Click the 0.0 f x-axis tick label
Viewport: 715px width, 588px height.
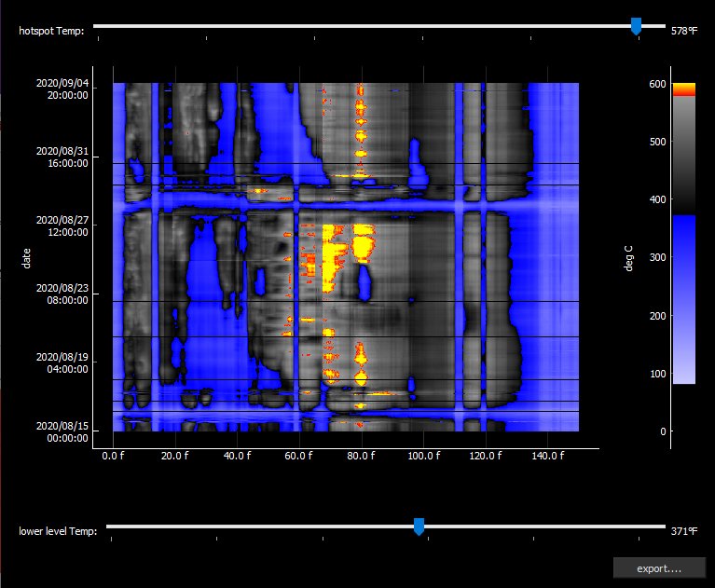pos(113,456)
